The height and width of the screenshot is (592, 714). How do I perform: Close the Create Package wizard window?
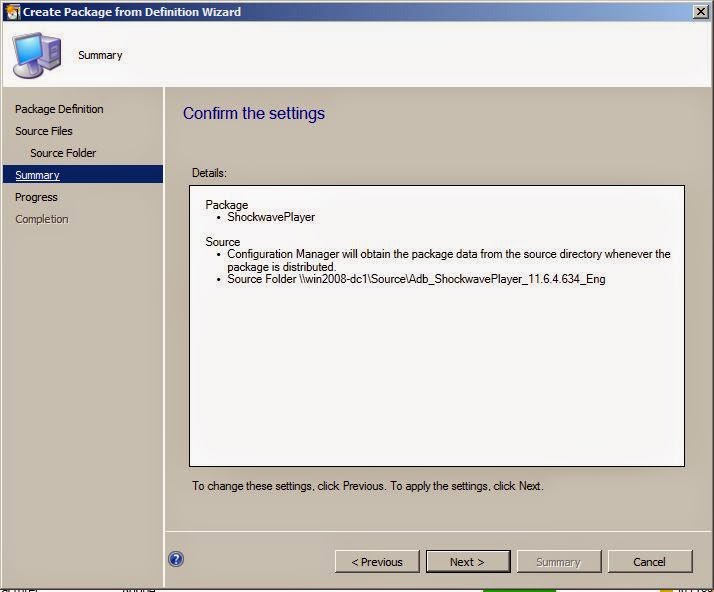(x=700, y=11)
